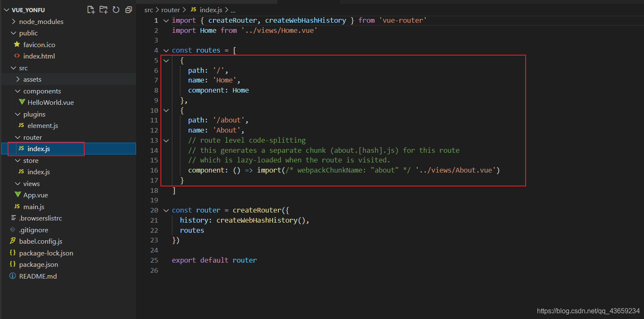Collapse the src folder

13,68
